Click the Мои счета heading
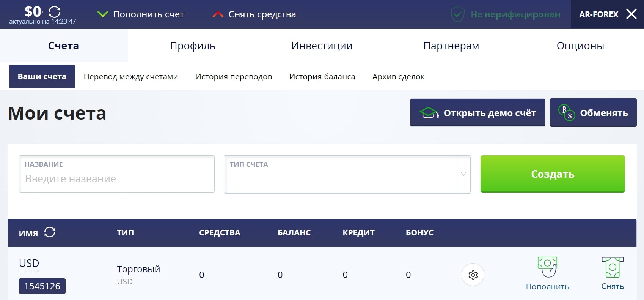 pos(57,113)
